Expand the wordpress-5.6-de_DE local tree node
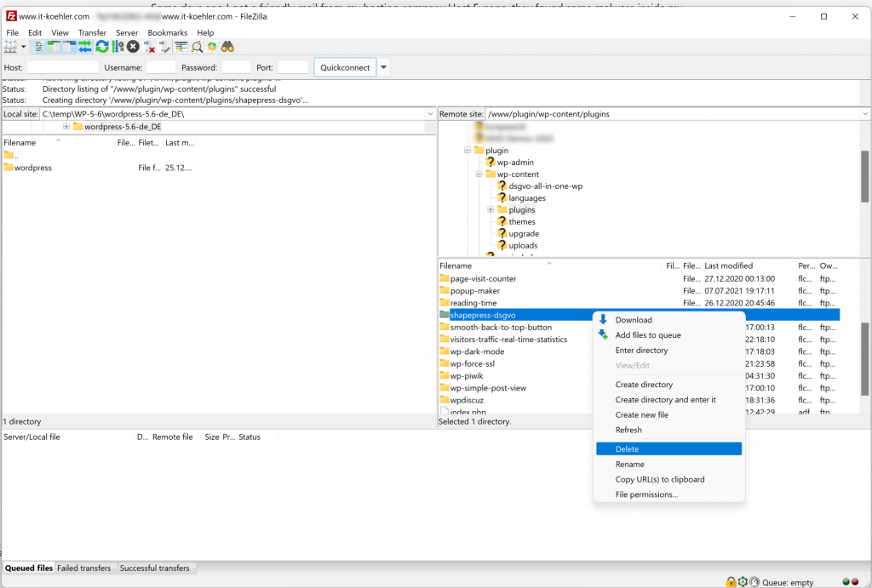 (66, 126)
